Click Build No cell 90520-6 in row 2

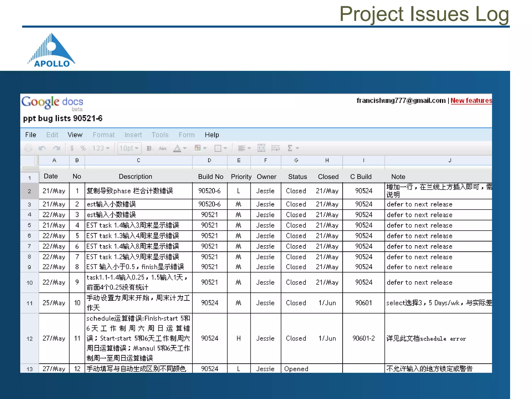(x=209, y=191)
